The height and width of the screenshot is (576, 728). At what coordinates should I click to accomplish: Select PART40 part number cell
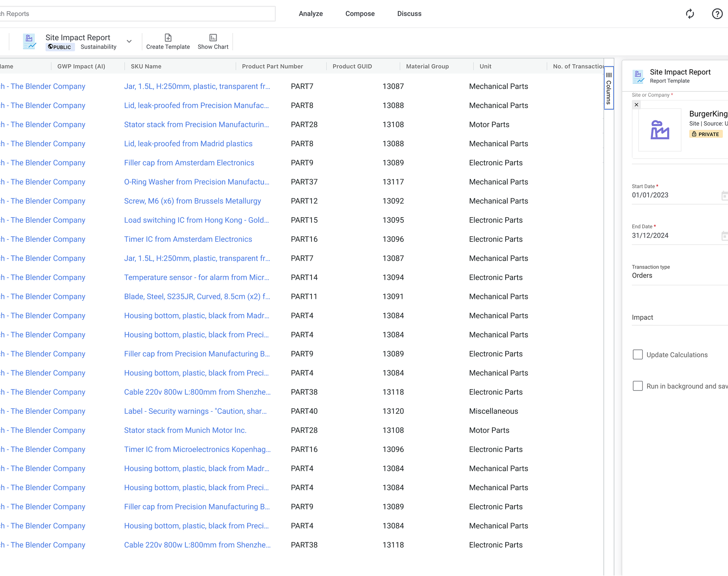tap(304, 411)
